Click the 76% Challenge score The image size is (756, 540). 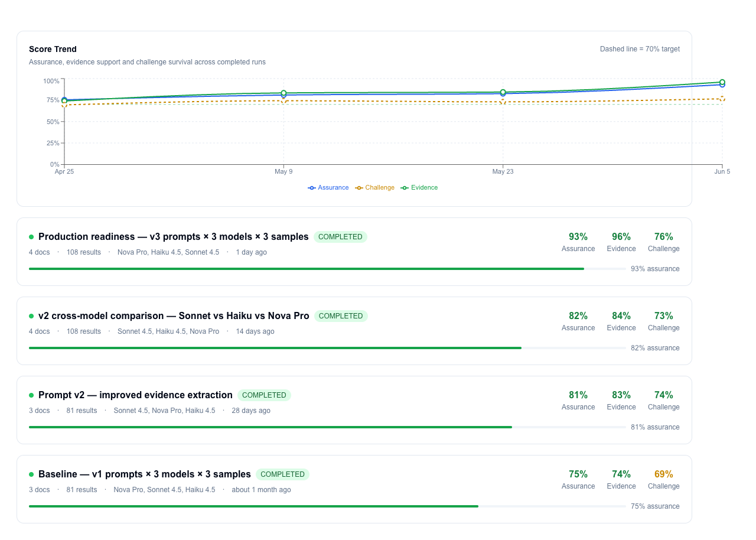click(664, 237)
